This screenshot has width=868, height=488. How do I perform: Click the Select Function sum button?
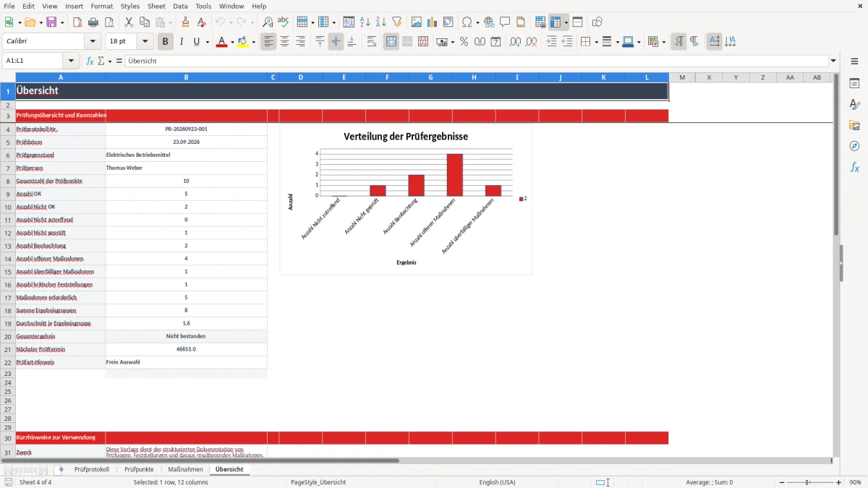coord(101,61)
